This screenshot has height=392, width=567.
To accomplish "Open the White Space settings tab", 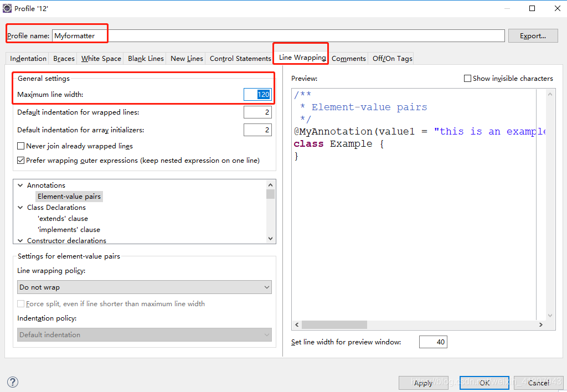I will tap(100, 58).
